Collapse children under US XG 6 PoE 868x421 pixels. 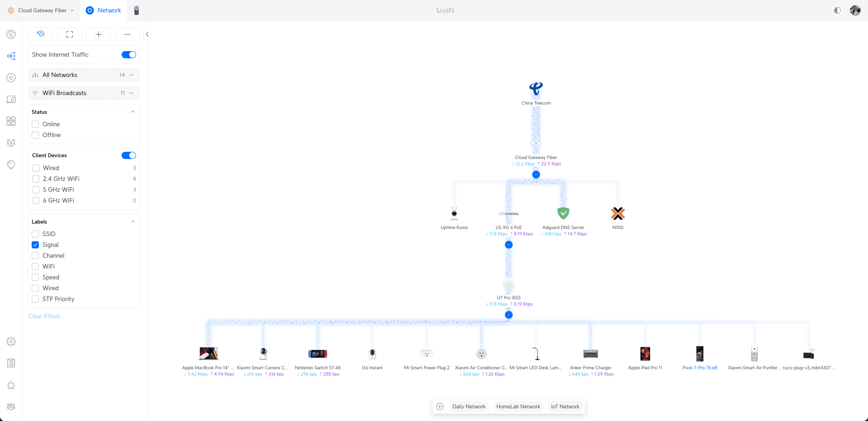click(509, 245)
